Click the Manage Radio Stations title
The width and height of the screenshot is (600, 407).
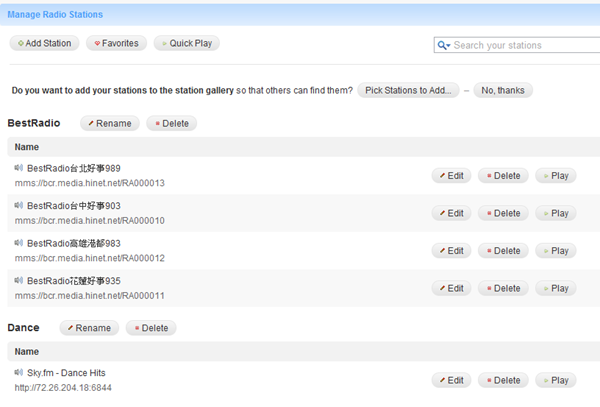pos(55,15)
